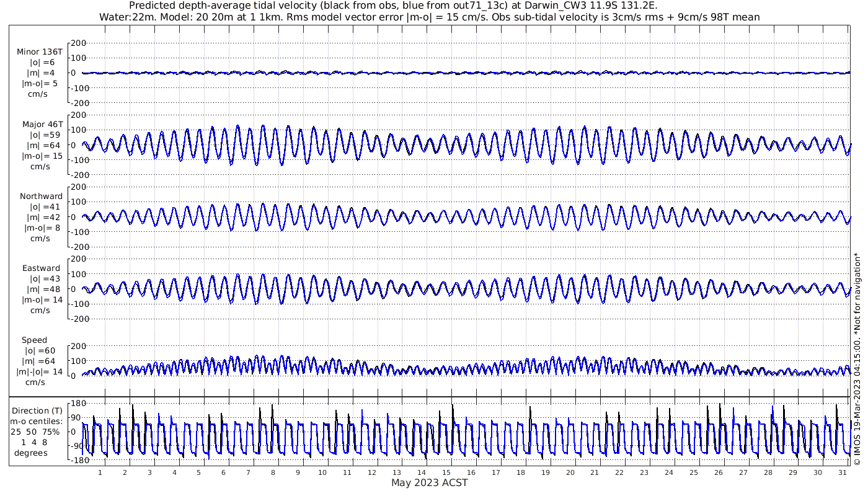Click the 200 tick on the Speed axis

(77, 346)
